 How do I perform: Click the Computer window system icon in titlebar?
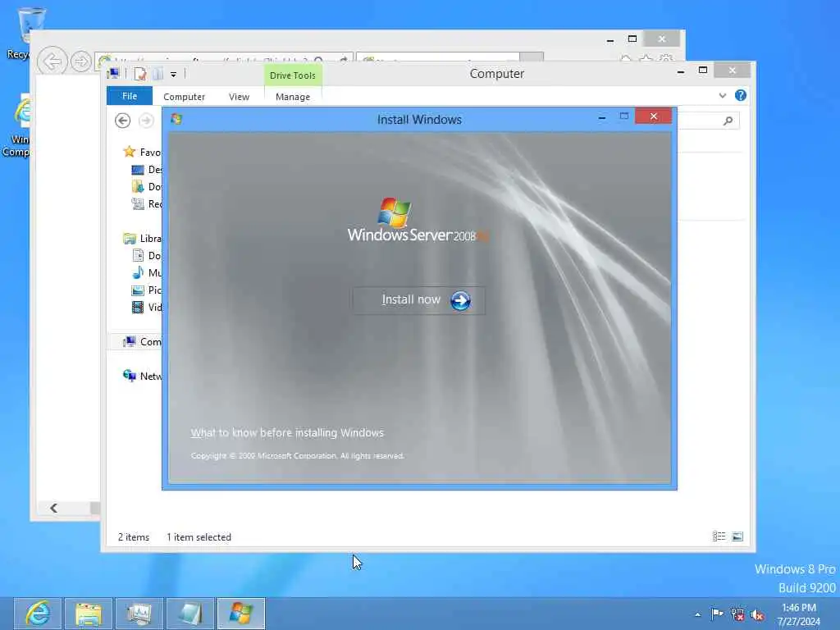click(x=113, y=74)
